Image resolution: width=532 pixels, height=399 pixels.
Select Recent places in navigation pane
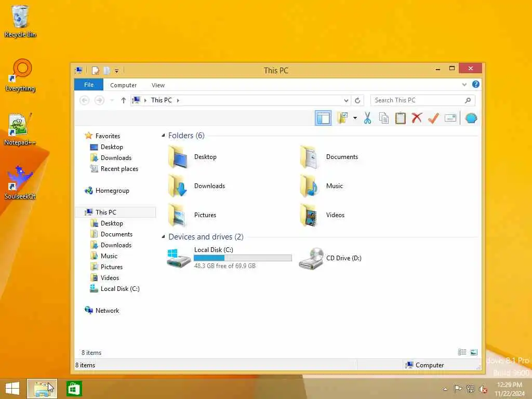(x=119, y=169)
